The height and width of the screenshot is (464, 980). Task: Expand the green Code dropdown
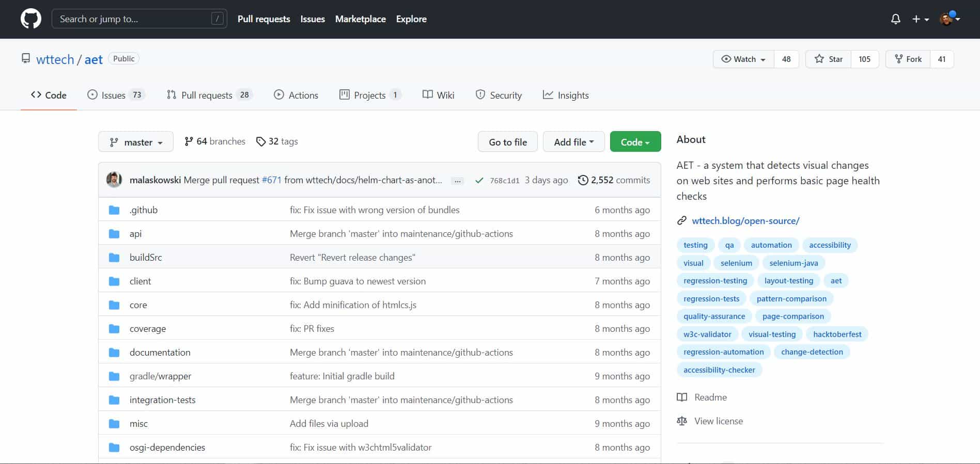635,142
